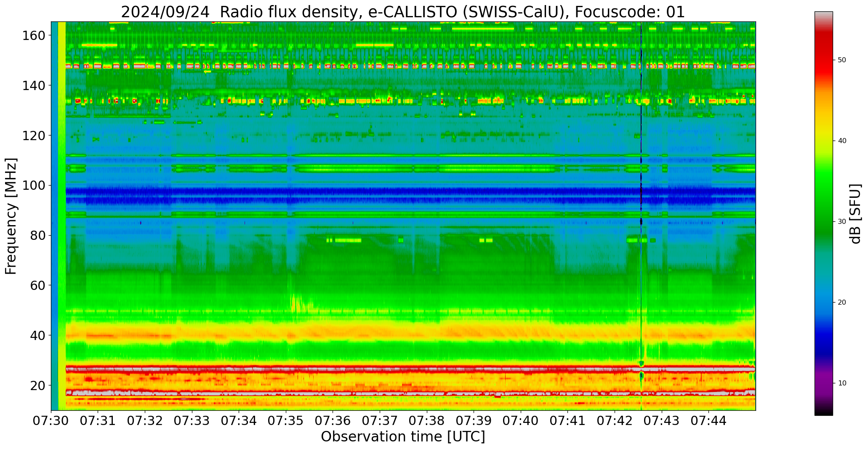The image size is (868, 449).
Task: Click the 20 frequency tick label
Action: coord(38,385)
